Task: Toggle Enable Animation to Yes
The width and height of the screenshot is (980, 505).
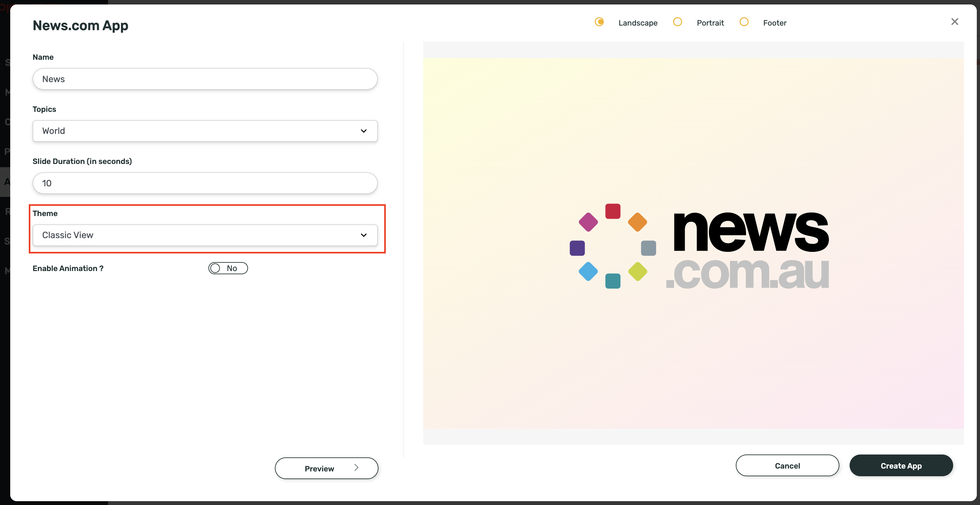Action: pyautogui.click(x=228, y=268)
